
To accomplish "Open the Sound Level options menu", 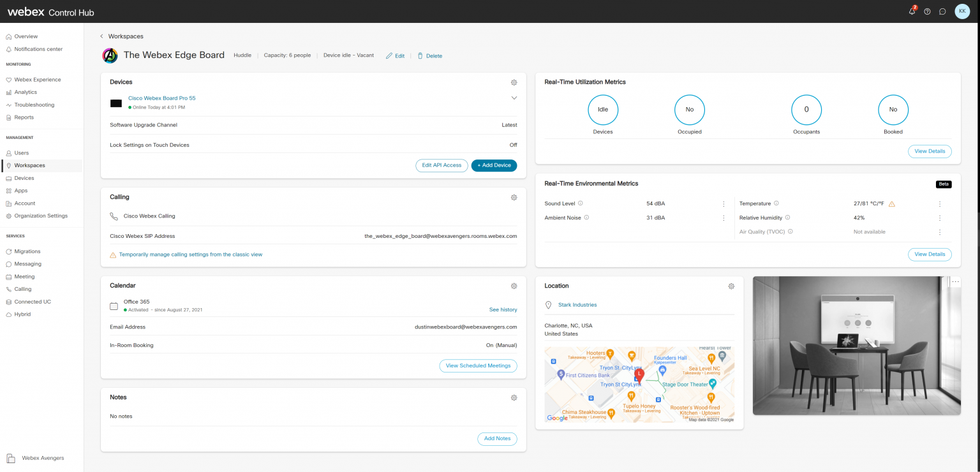I will click(x=723, y=203).
